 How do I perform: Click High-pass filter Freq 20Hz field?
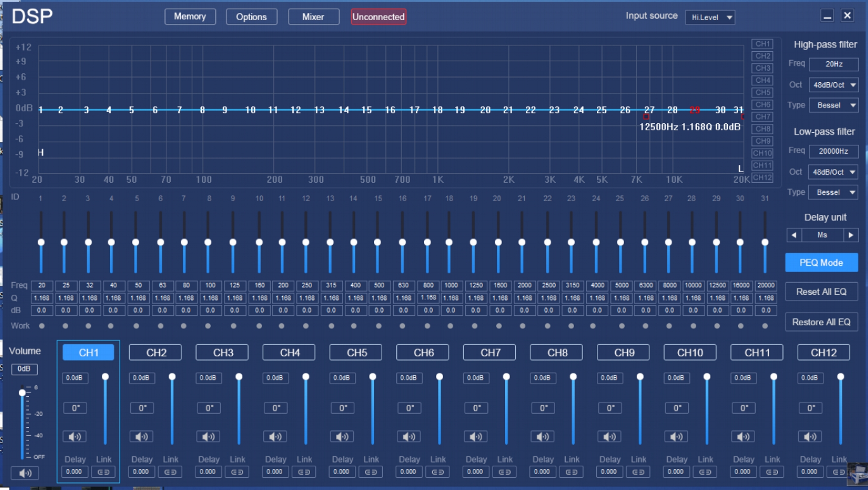pyautogui.click(x=834, y=64)
